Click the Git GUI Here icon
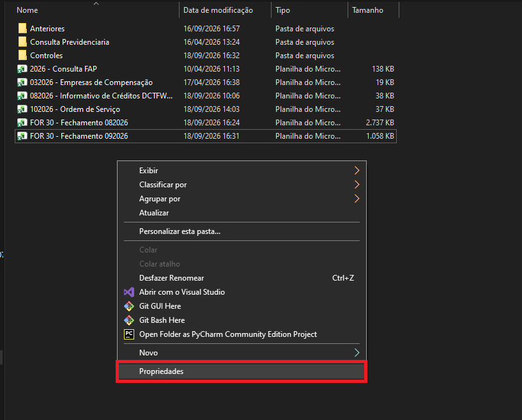The width and height of the screenshot is (522, 420). [129, 306]
